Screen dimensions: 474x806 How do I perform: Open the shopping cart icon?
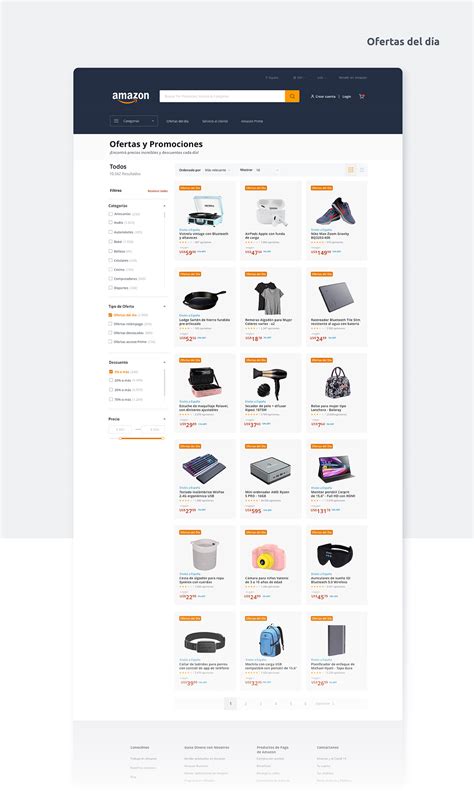click(x=362, y=96)
